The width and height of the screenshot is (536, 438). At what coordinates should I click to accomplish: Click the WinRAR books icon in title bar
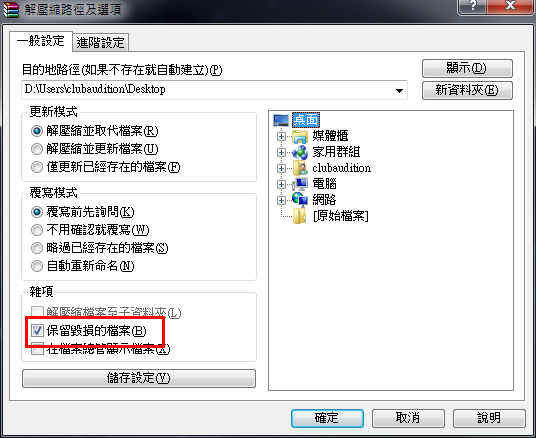click(11, 9)
